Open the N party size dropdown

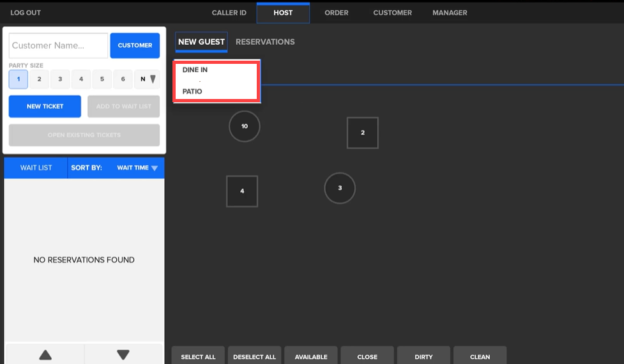coord(148,79)
